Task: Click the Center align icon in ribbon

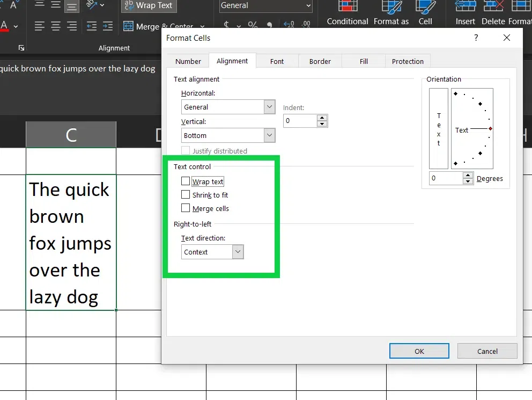Action: click(x=56, y=26)
